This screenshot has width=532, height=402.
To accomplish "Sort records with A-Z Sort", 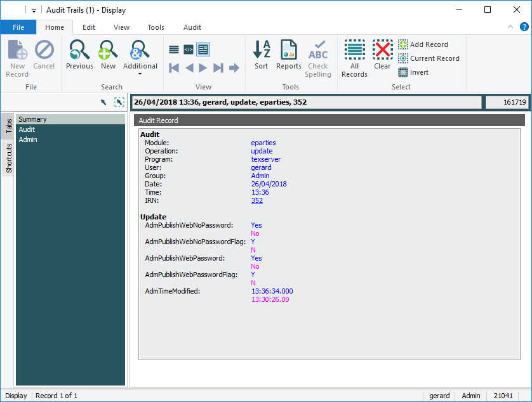I will [x=262, y=55].
